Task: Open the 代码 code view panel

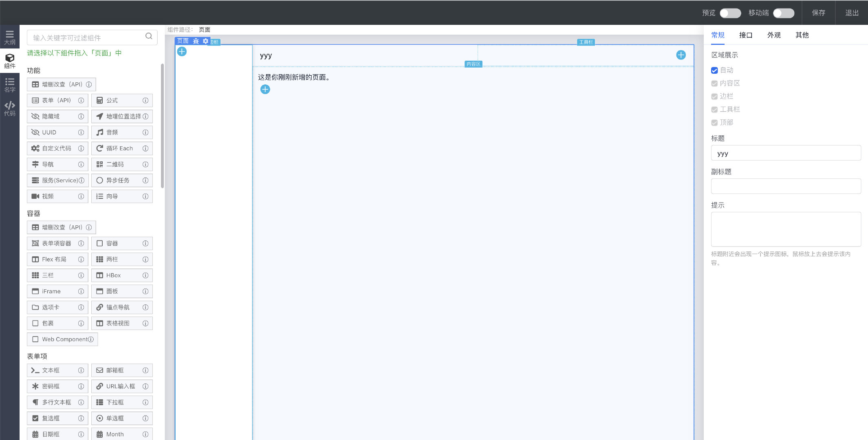Action: [10, 108]
